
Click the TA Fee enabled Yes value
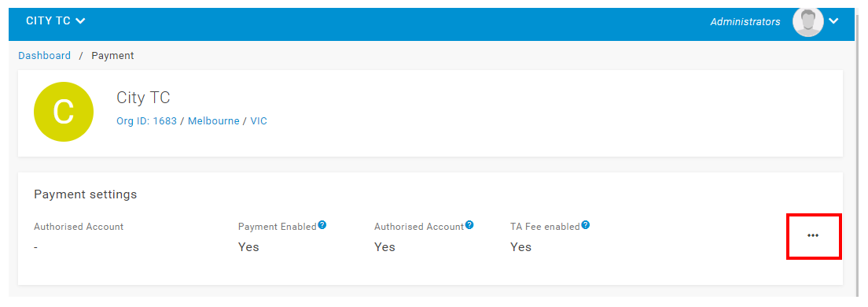coord(521,247)
